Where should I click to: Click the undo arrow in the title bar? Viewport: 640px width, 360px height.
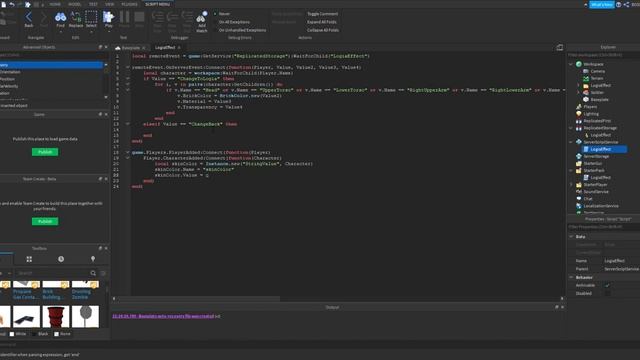pos(12,4)
